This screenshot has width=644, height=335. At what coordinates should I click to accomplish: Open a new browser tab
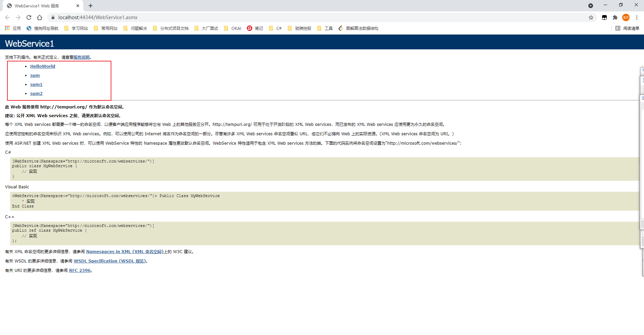(91, 6)
